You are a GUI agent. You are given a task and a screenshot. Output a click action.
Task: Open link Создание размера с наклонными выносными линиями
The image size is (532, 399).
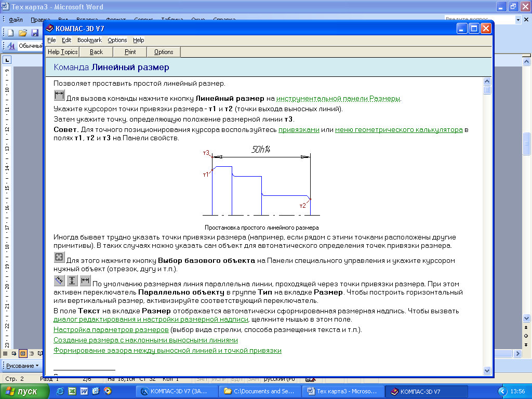pos(145,340)
